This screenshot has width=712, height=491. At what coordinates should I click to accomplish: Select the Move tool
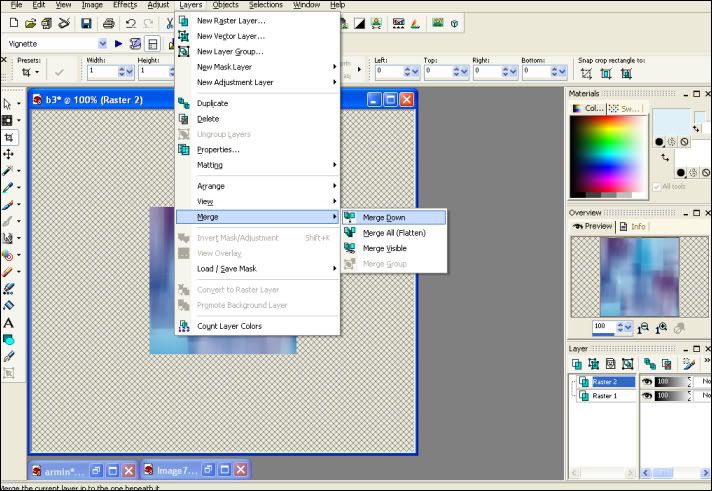tap(8, 154)
